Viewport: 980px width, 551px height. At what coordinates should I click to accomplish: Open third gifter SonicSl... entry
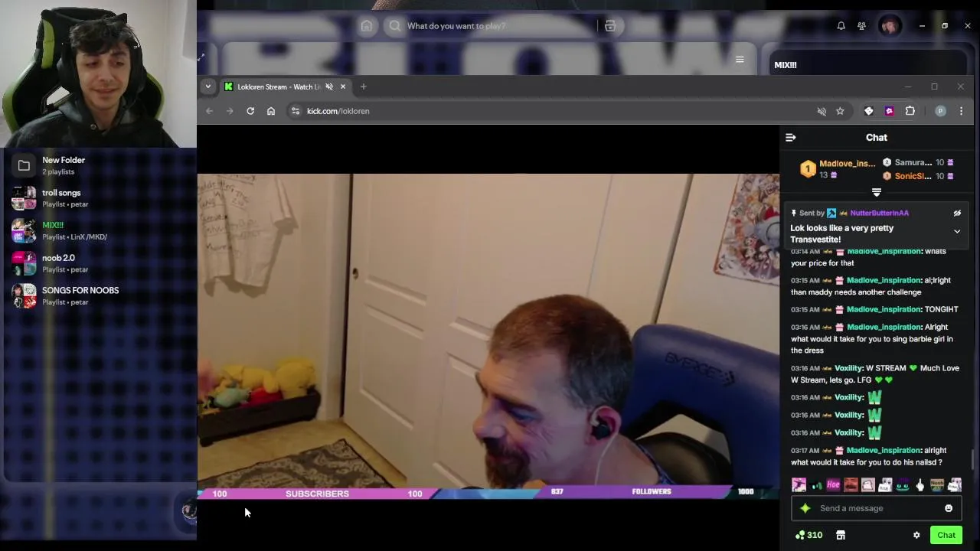pos(917,176)
